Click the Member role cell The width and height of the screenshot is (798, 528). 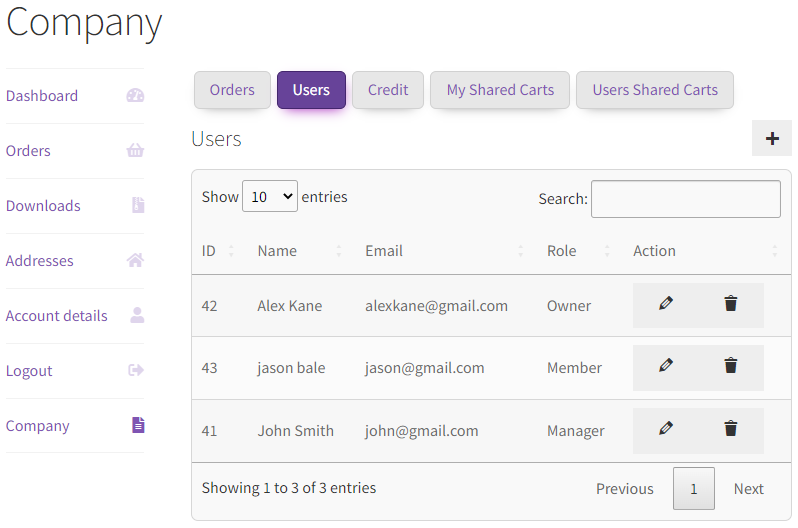click(x=574, y=368)
